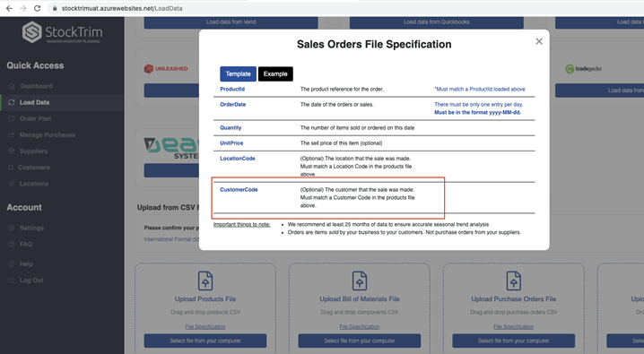The width and height of the screenshot is (644, 354).
Task: Click the Upload Purchase Orders File icon
Action: [513, 281]
